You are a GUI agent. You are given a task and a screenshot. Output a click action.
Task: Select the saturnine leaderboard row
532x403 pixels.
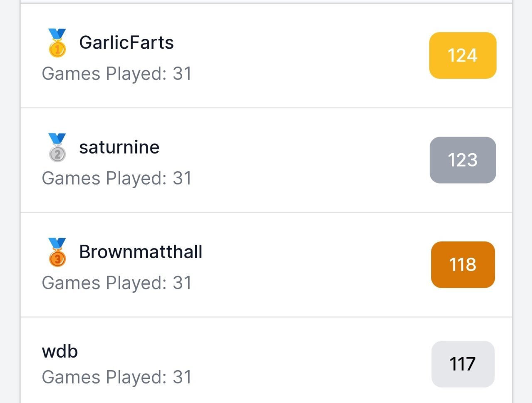[266, 160]
